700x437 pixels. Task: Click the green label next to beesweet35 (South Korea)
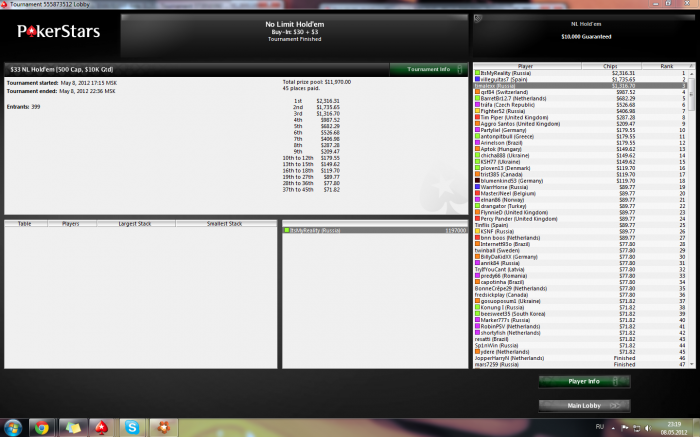(x=477, y=314)
